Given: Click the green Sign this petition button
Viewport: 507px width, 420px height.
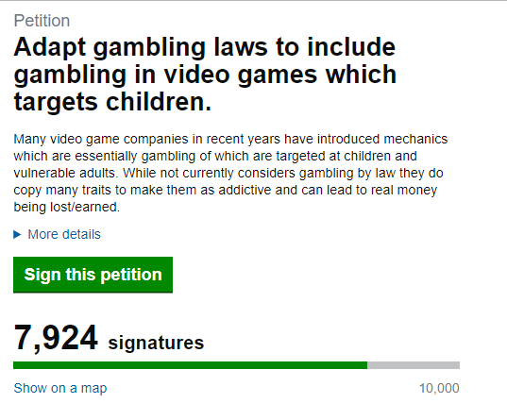Looking at the screenshot, I should coord(93,275).
